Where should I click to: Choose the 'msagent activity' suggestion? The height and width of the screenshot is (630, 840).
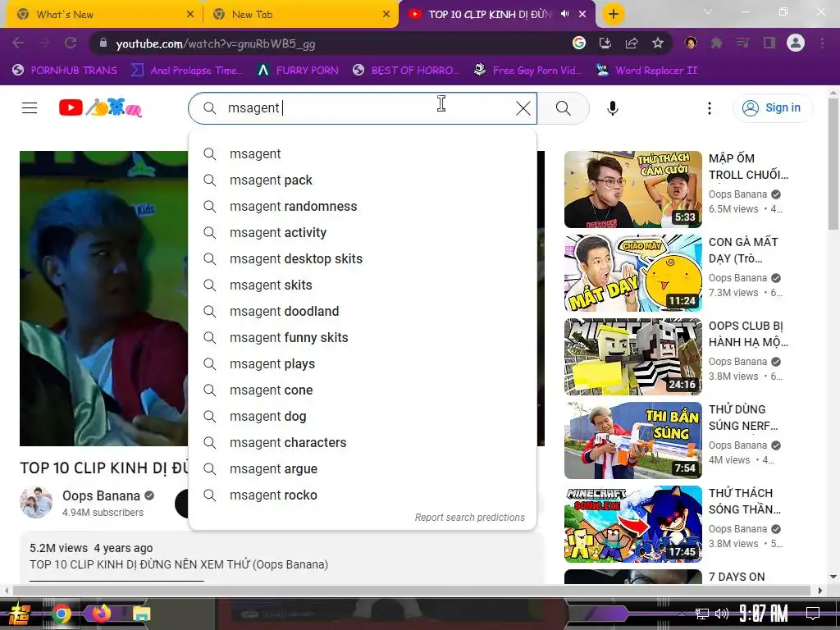point(362,232)
